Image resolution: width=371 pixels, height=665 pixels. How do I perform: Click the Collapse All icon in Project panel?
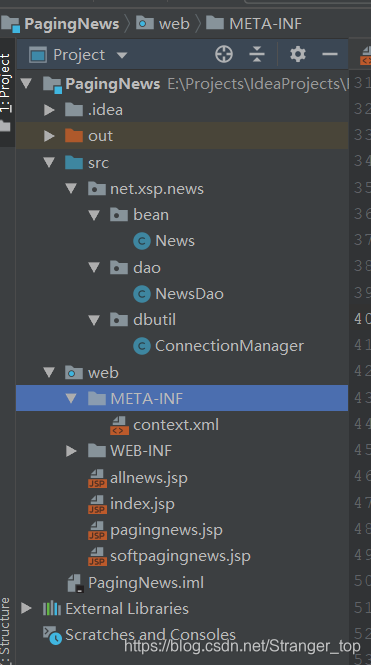[x=257, y=54]
